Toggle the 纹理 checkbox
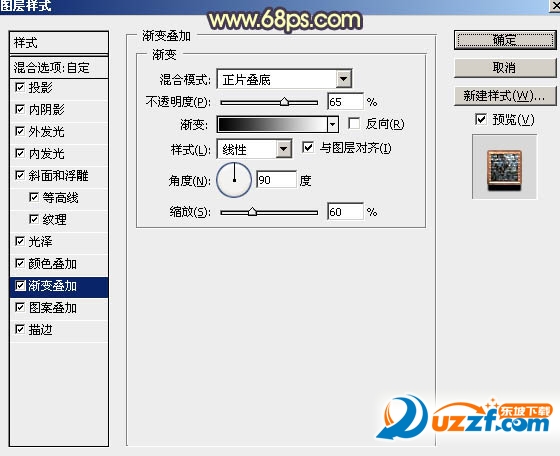The height and width of the screenshot is (456, 560). (x=34, y=219)
